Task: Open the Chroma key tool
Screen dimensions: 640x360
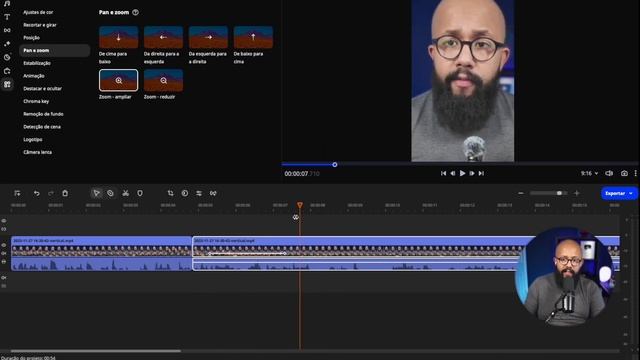Action: (36, 101)
